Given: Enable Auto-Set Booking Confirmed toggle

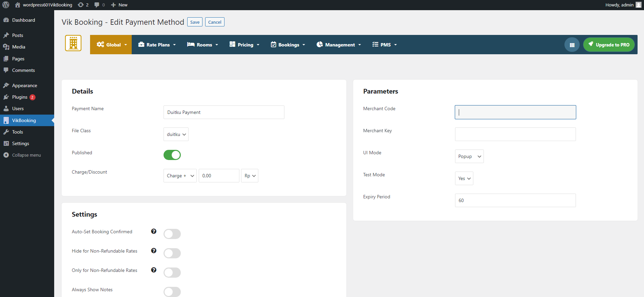Looking at the screenshot, I should [x=172, y=234].
